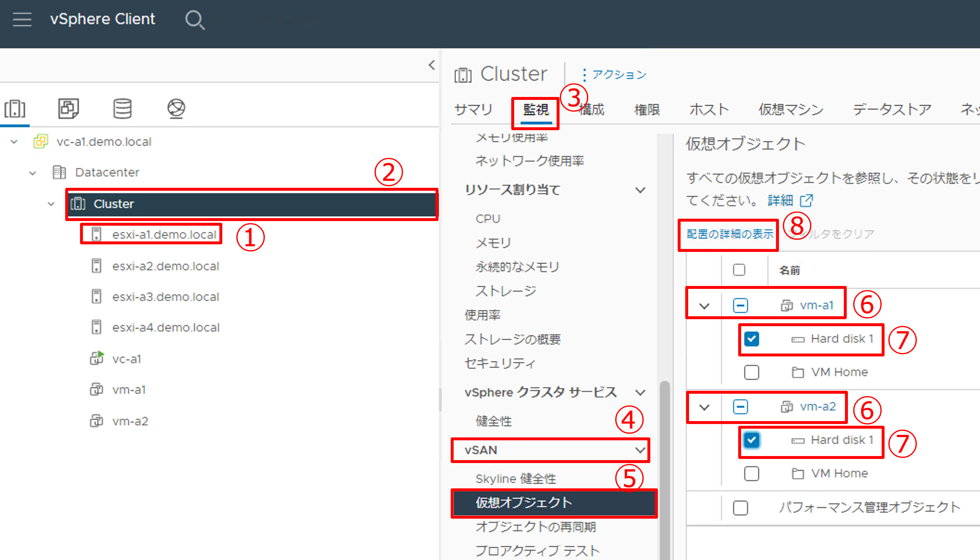Check VM Home under vm-a2
The image size is (980, 560).
(751, 474)
